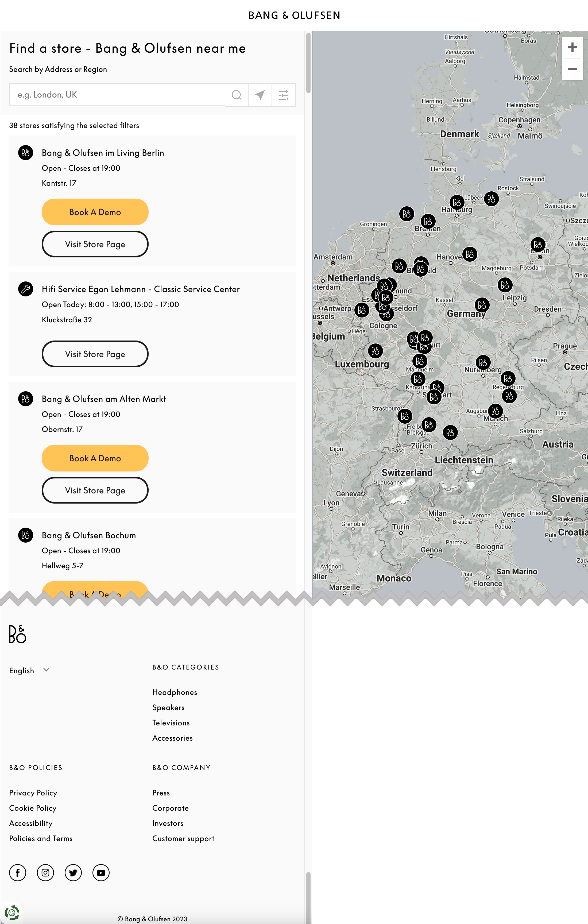The height and width of the screenshot is (924, 588).
Task: Click the search address input field
Action: (115, 94)
